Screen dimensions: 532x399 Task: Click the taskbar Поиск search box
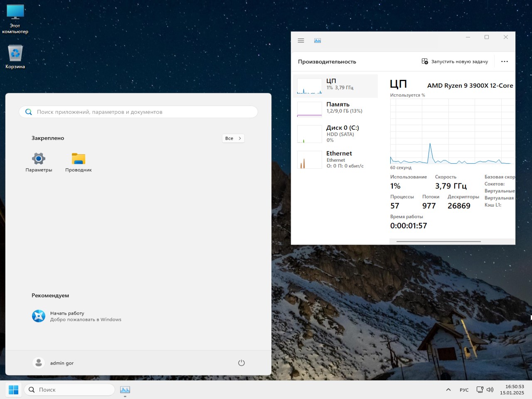[x=69, y=390]
